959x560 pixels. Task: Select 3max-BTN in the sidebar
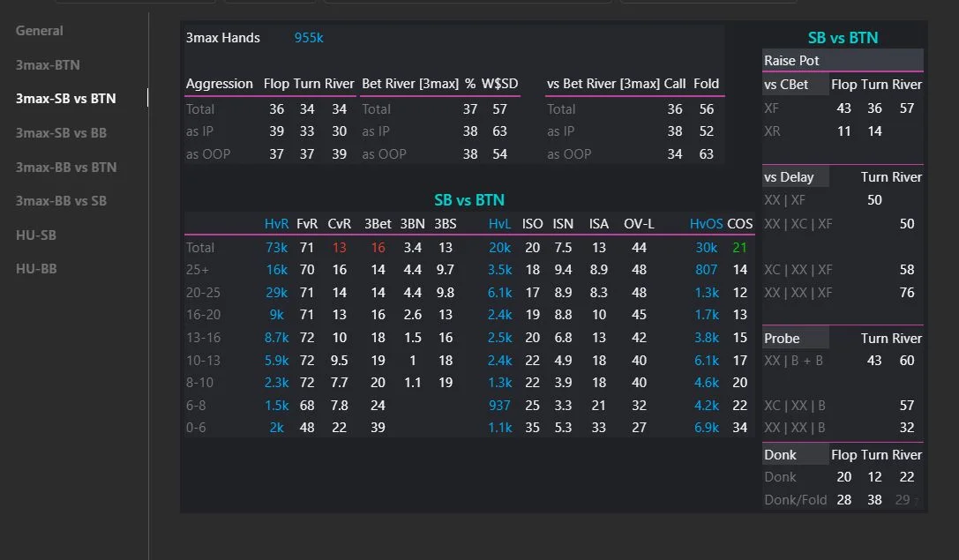click(48, 64)
